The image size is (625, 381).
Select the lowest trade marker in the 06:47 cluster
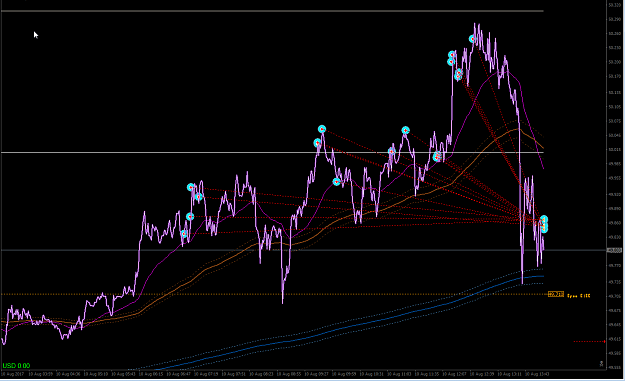coord(184,234)
